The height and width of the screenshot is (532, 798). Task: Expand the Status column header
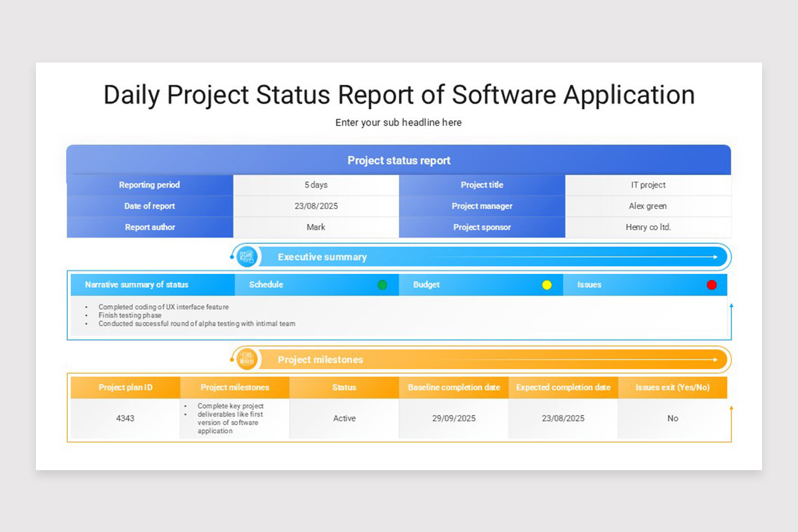click(x=344, y=387)
